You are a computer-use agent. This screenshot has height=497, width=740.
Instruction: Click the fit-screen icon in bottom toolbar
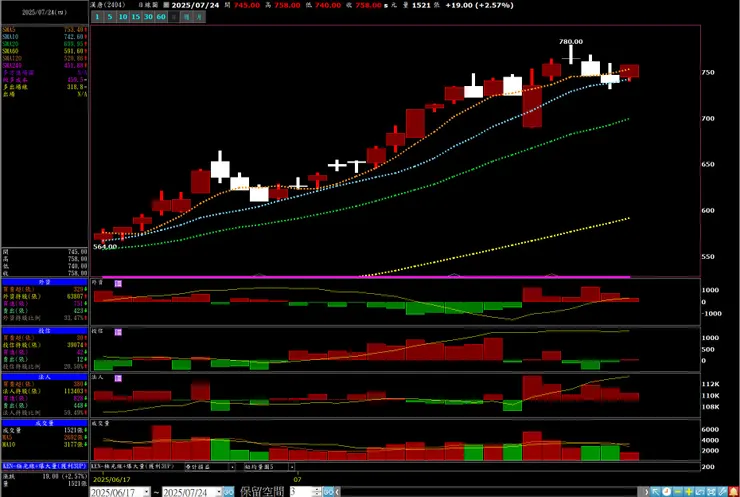pos(711,491)
